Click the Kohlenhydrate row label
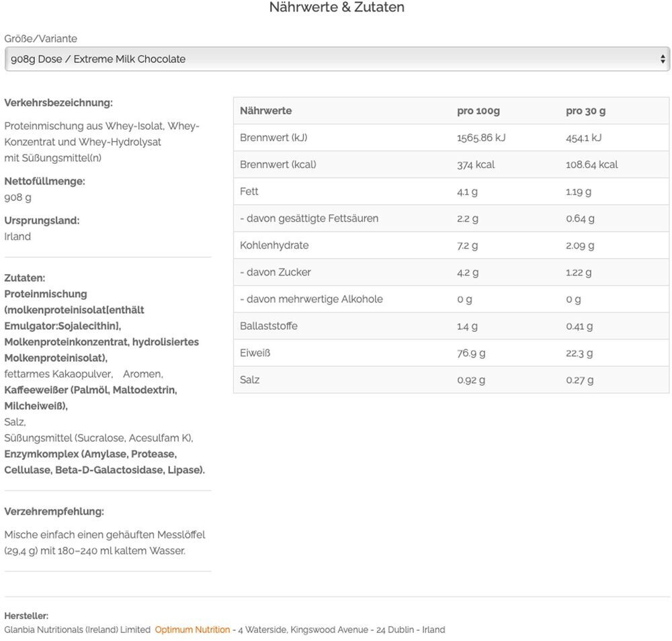Screen dimensions: 672x641 click(x=274, y=245)
